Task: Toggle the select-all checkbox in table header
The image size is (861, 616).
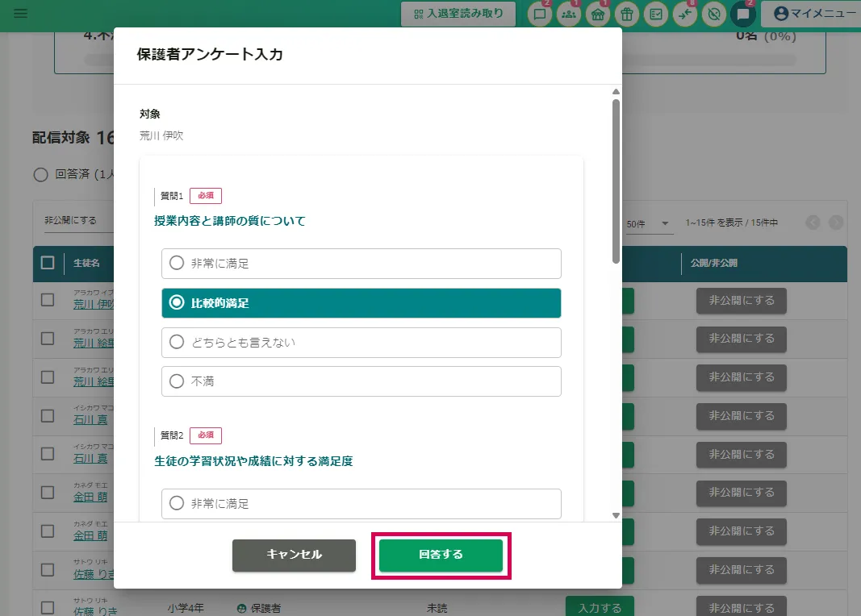Action: coord(48,263)
